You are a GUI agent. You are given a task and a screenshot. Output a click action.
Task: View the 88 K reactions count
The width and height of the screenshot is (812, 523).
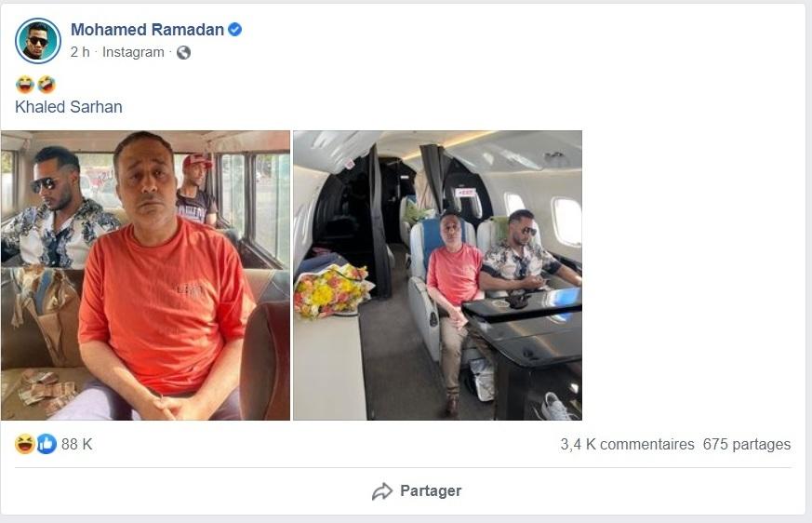[76, 444]
